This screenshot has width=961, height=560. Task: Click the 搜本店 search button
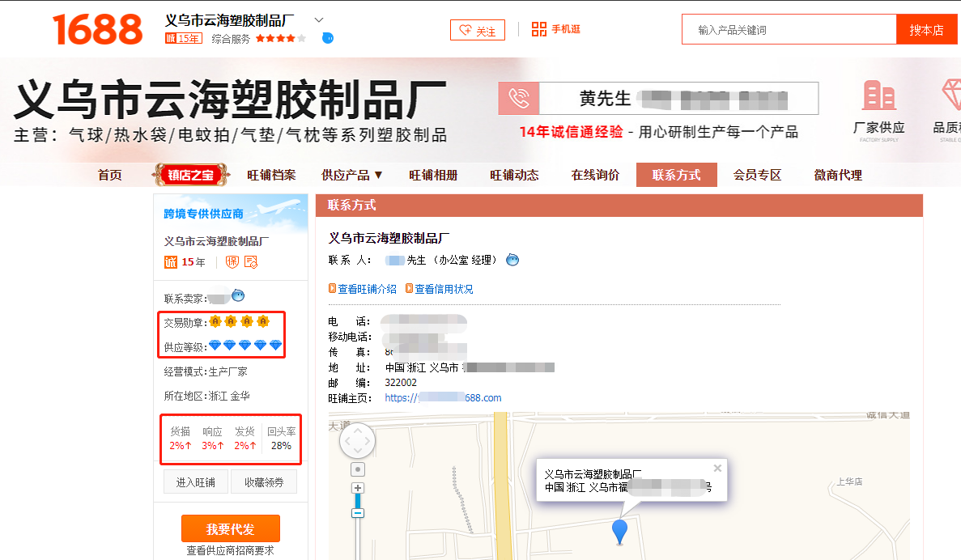[926, 29]
